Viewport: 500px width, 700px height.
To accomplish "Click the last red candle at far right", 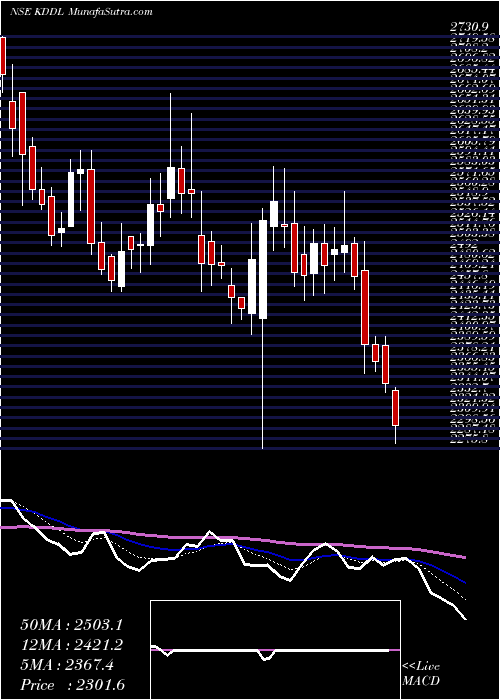I will point(396,408).
